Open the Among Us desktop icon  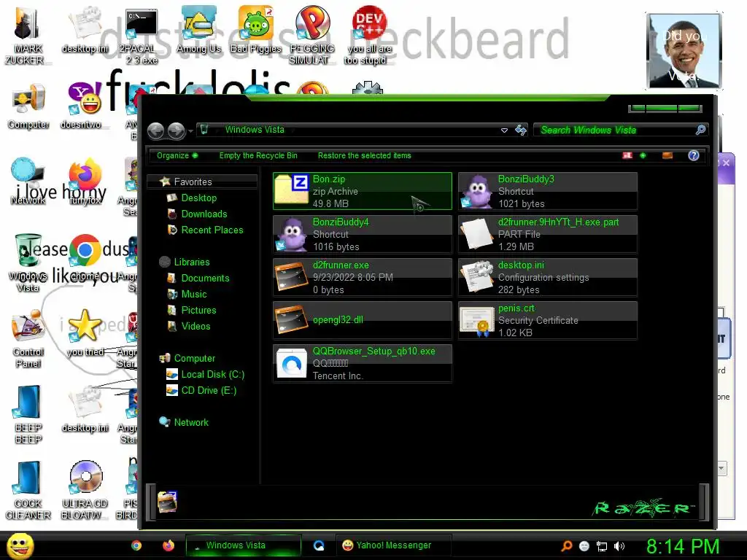(198, 29)
